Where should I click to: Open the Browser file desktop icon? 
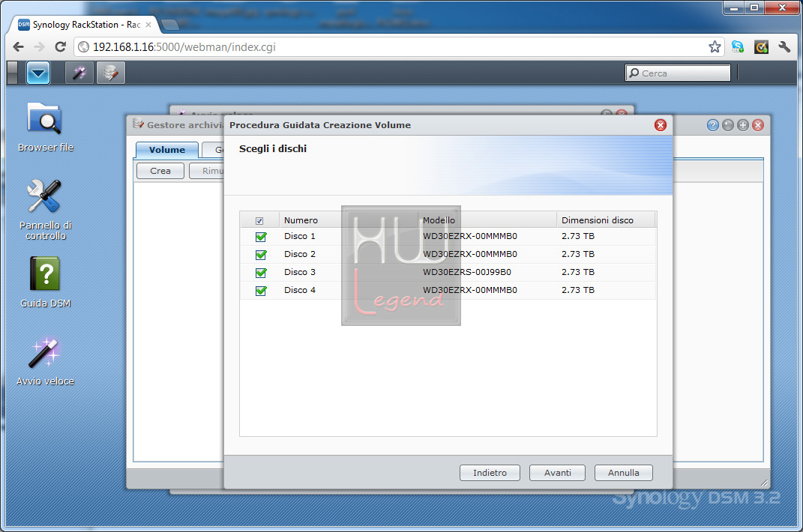[x=46, y=127]
